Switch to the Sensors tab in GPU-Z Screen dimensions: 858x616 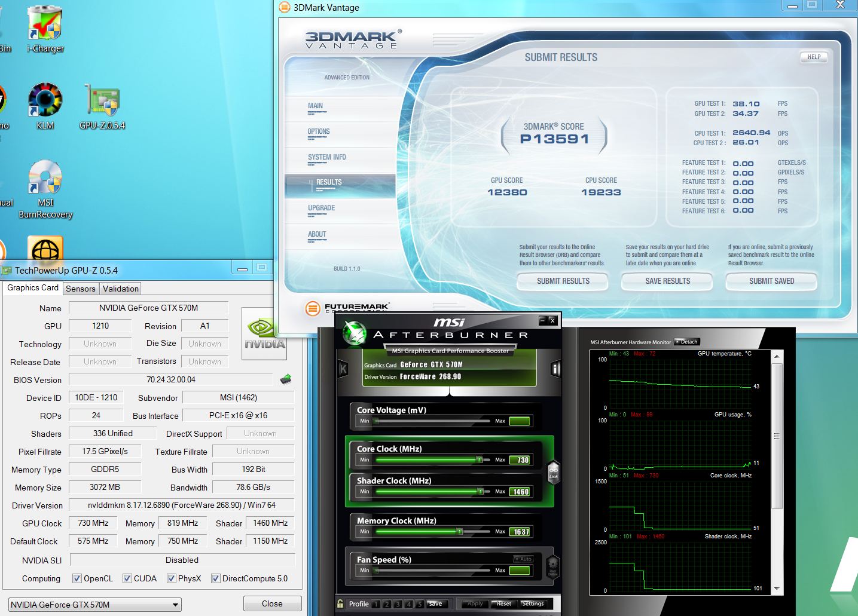click(81, 289)
